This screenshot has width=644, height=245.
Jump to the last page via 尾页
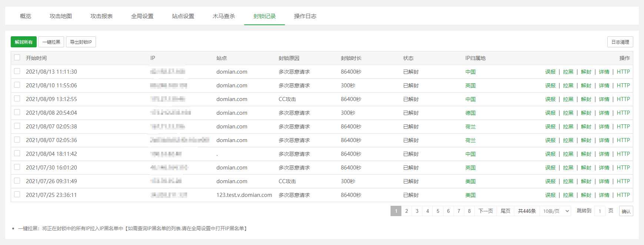tap(505, 211)
